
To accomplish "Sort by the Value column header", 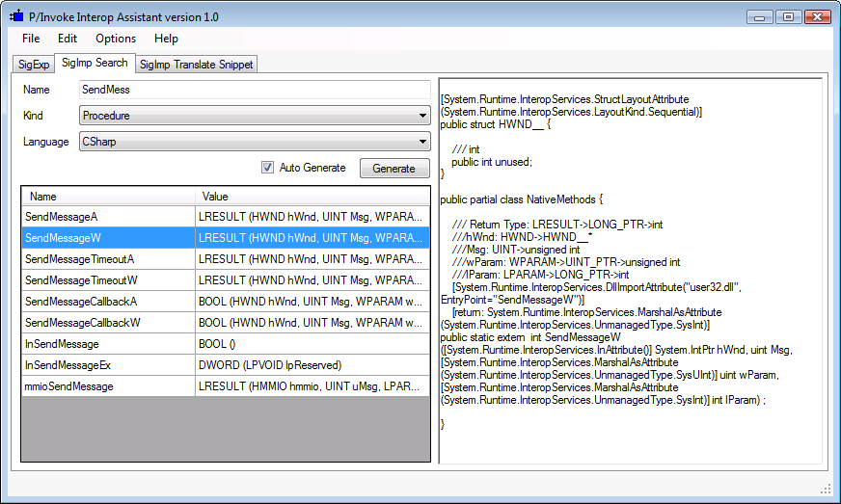I will pyautogui.click(x=312, y=196).
